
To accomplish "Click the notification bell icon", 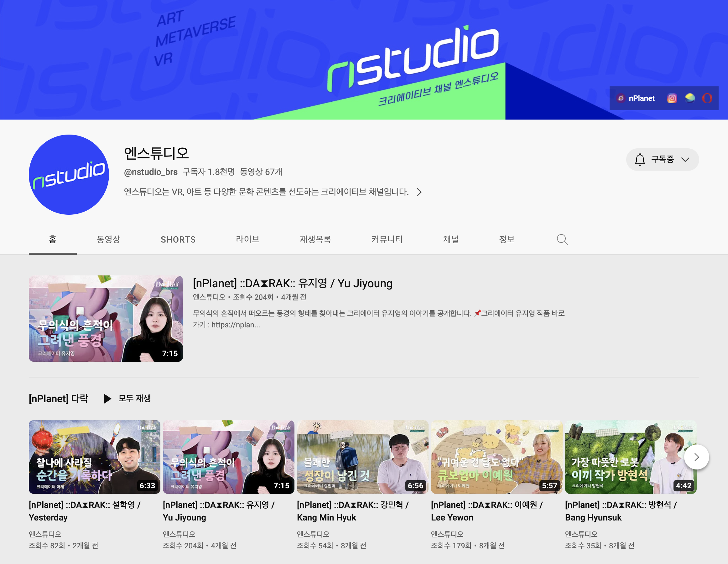I will tap(639, 160).
